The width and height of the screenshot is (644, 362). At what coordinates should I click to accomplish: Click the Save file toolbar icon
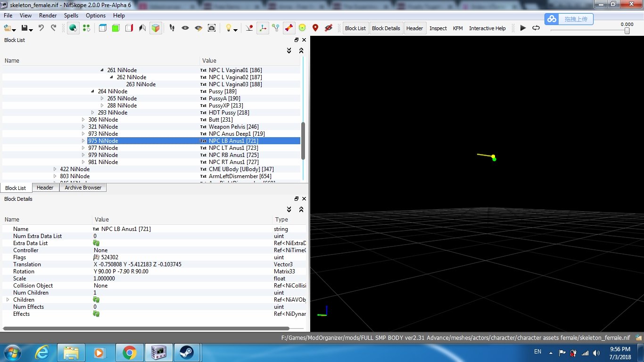coord(25,28)
